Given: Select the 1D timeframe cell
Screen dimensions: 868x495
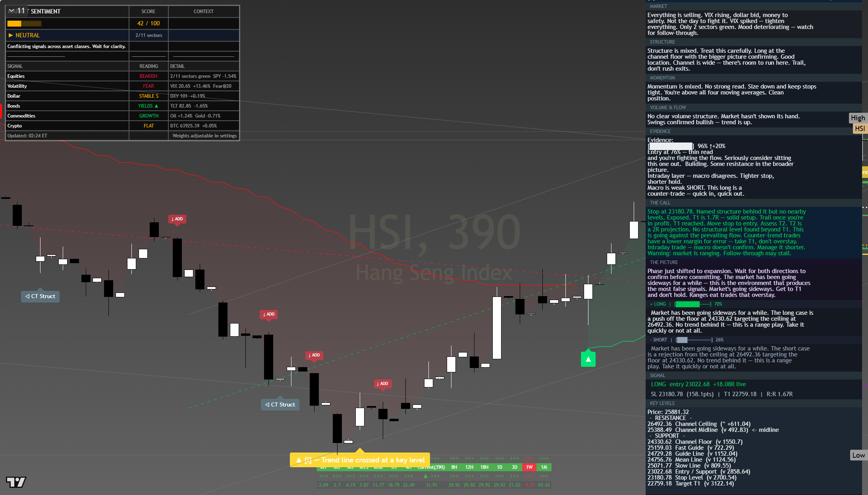Looking at the screenshot, I should [x=500, y=467].
